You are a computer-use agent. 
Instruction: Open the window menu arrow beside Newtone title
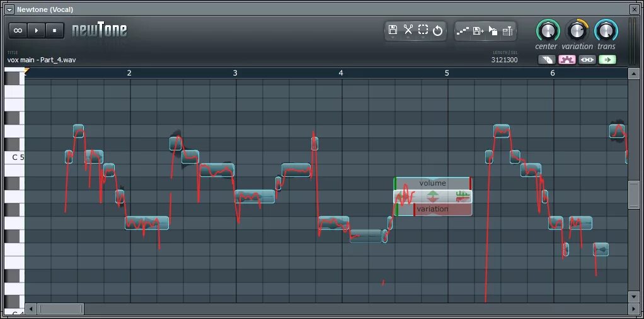coord(9,9)
